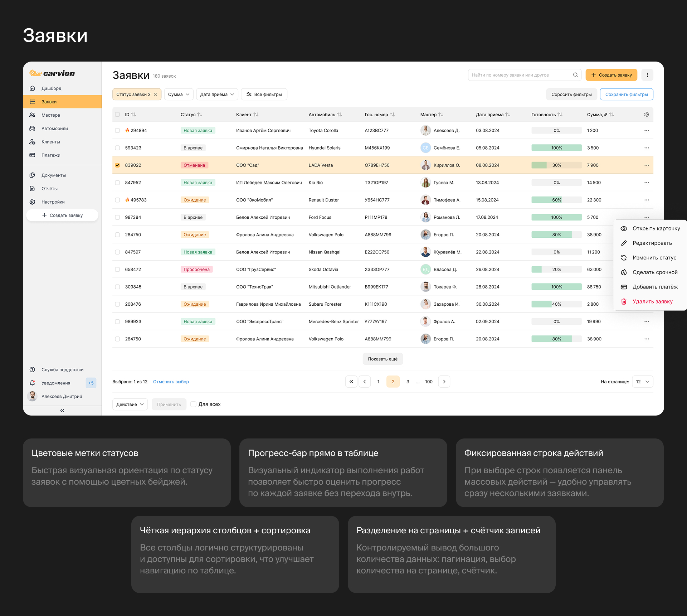Click the Отменить выбор link
This screenshot has height=616, width=687.
pyautogui.click(x=171, y=382)
